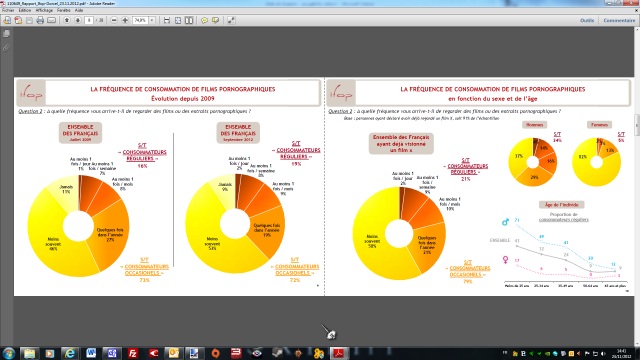Click the page number input field
Viewport: 640px width, 360px height.
coord(89,20)
